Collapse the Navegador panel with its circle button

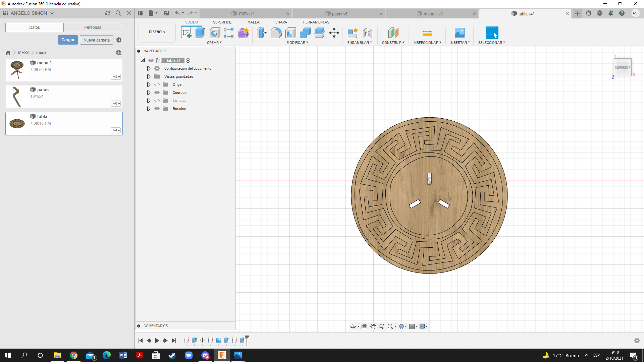coord(139,51)
